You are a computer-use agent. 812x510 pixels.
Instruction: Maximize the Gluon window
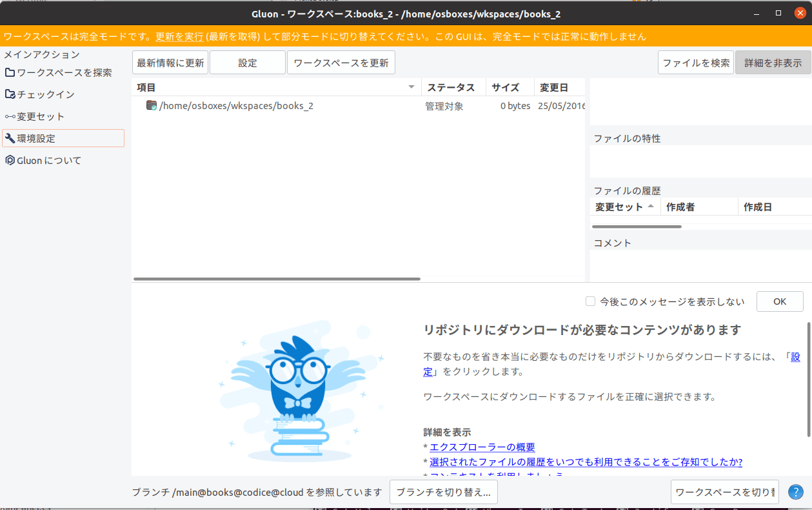click(x=778, y=13)
